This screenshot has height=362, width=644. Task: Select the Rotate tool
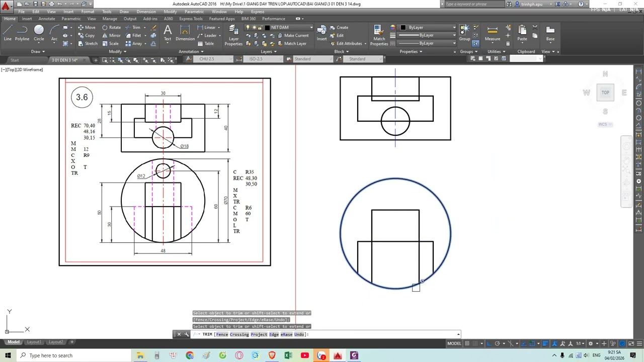[x=111, y=28]
